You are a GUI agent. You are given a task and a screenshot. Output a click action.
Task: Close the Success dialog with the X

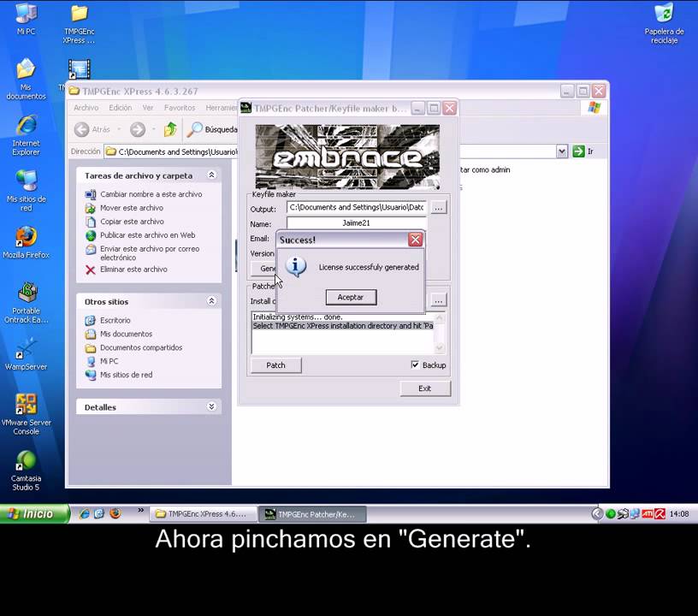416,240
